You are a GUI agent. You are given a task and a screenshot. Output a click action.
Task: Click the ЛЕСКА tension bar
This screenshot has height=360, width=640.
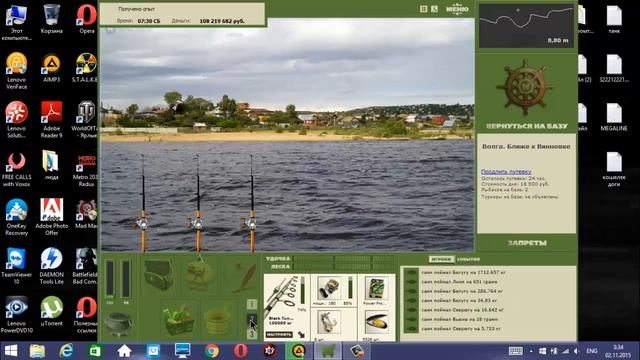point(343,267)
